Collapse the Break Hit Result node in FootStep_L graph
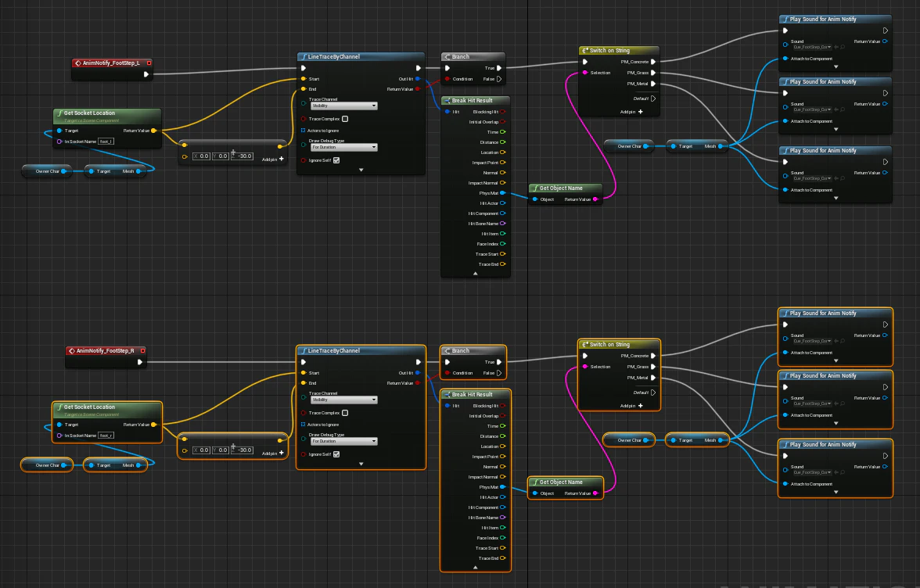This screenshot has height=588, width=920. point(476,273)
